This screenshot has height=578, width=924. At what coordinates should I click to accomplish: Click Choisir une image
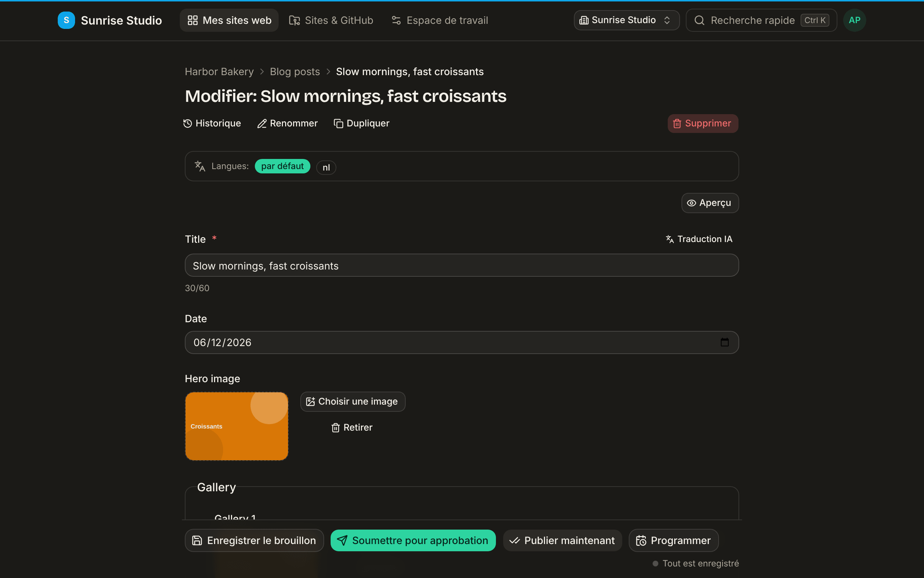[x=352, y=402]
